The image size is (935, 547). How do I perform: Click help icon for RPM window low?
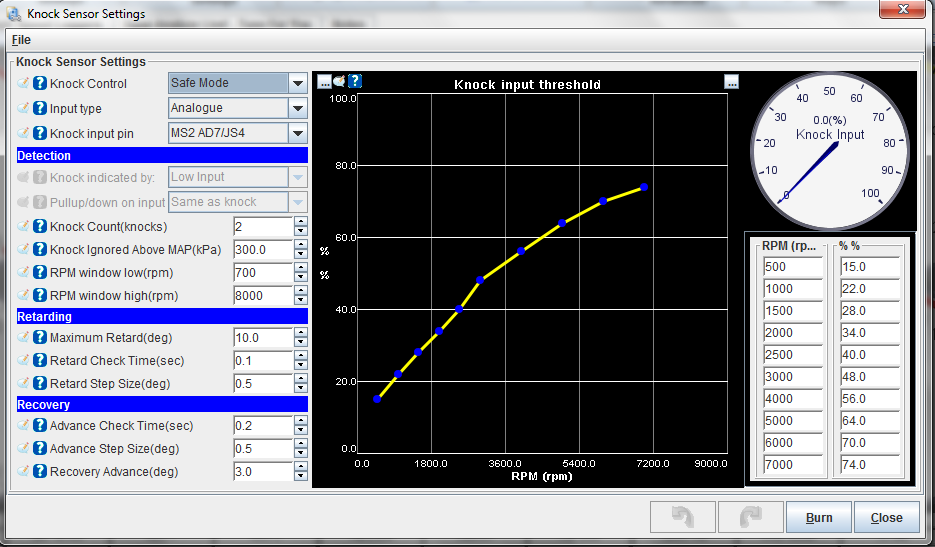(x=40, y=273)
